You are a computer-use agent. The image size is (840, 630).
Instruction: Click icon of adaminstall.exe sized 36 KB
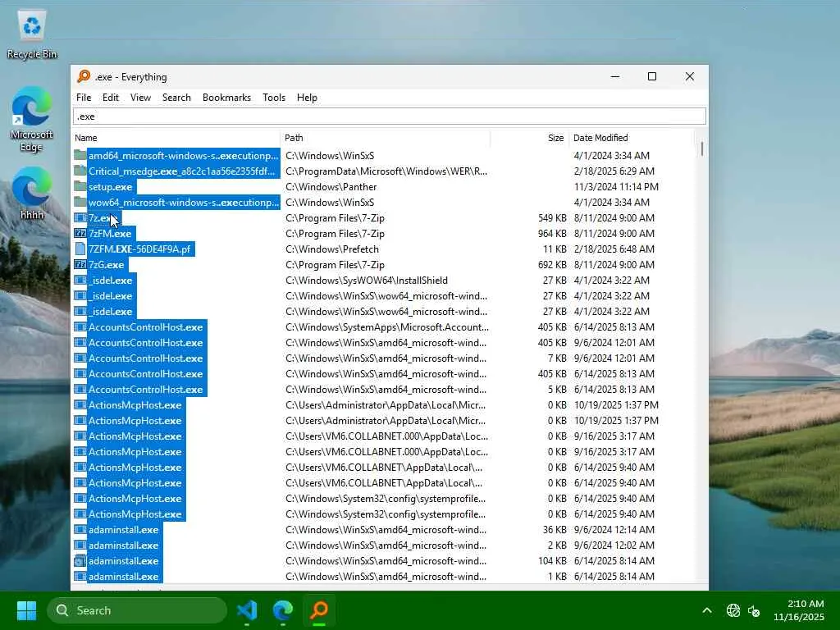click(x=80, y=530)
